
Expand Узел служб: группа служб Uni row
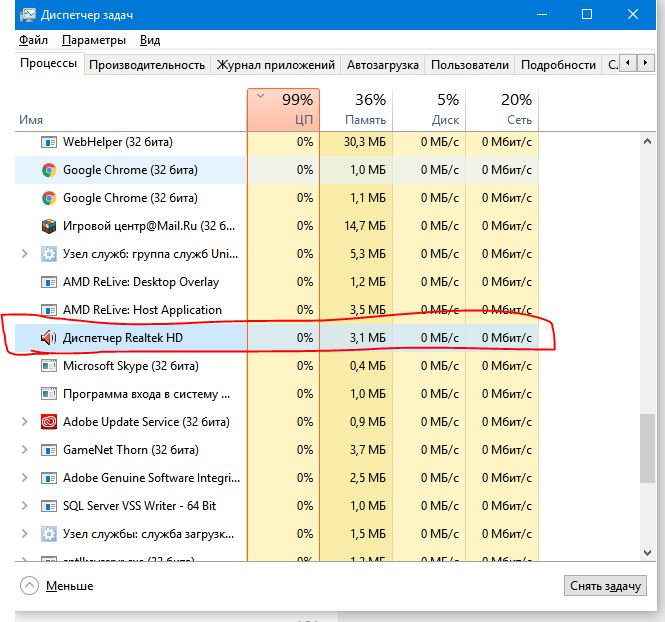point(25,254)
